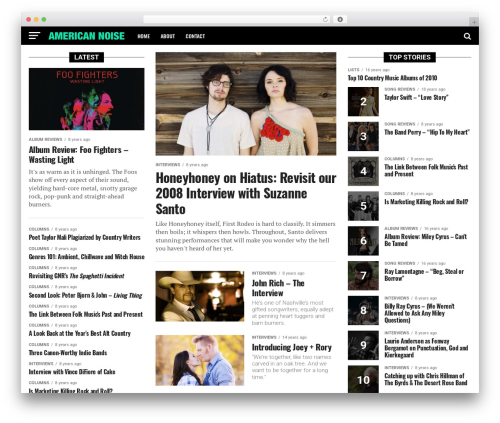The height and width of the screenshot is (423, 500).
Task: Click the search magnifier icon
Action: pyautogui.click(x=467, y=36)
